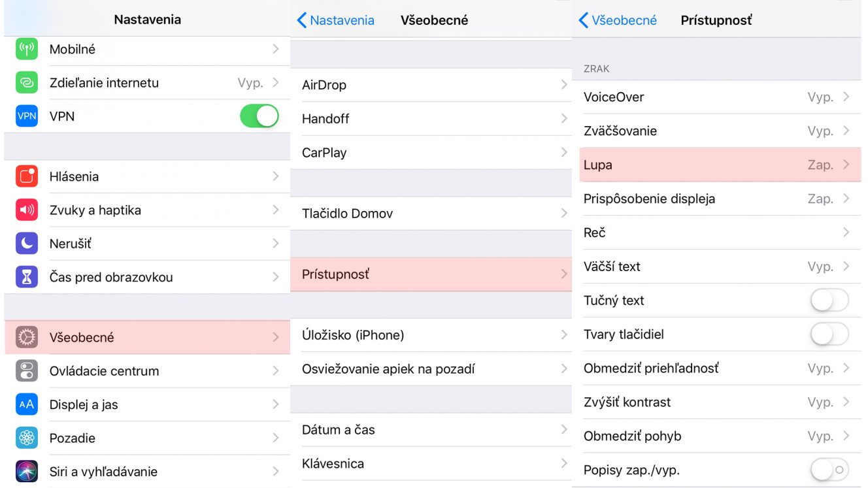The height and width of the screenshot is (488, 868).
Task: Toggle Tvary tlačidiel switch on
Action: [x=829, y=334]
